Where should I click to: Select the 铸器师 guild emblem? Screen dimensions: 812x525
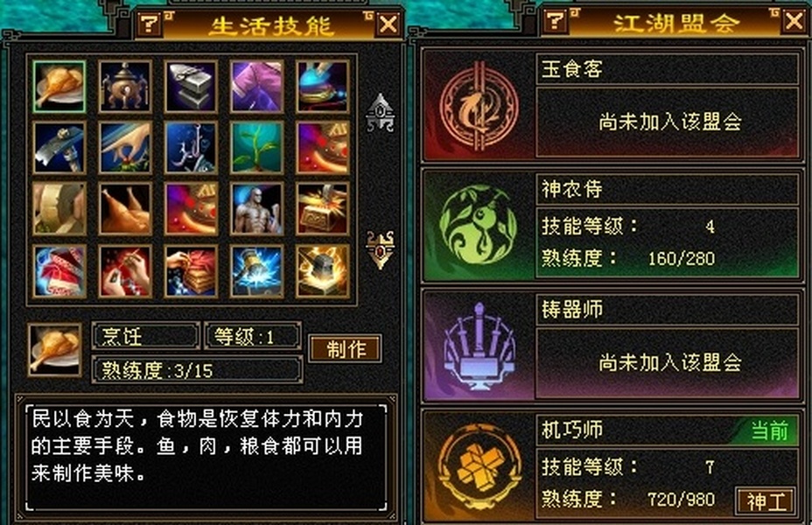point(479,346)
